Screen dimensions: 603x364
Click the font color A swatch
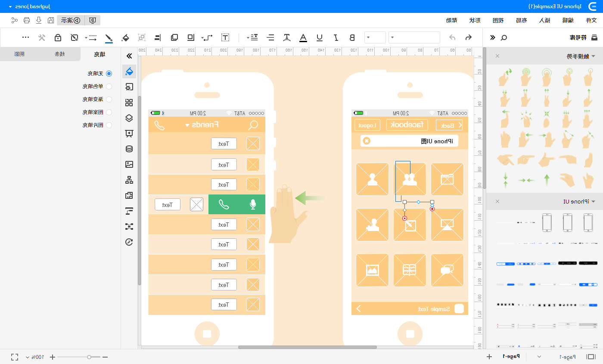(x=303, y=37)
